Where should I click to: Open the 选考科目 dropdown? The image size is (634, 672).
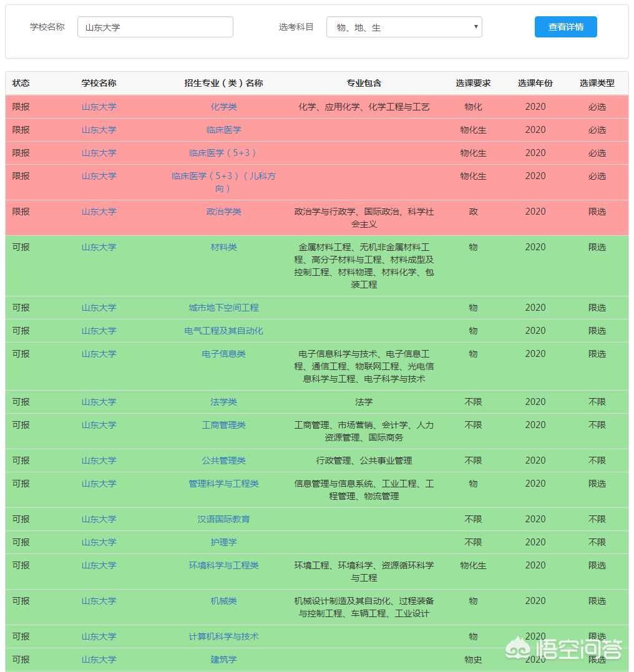404,27
